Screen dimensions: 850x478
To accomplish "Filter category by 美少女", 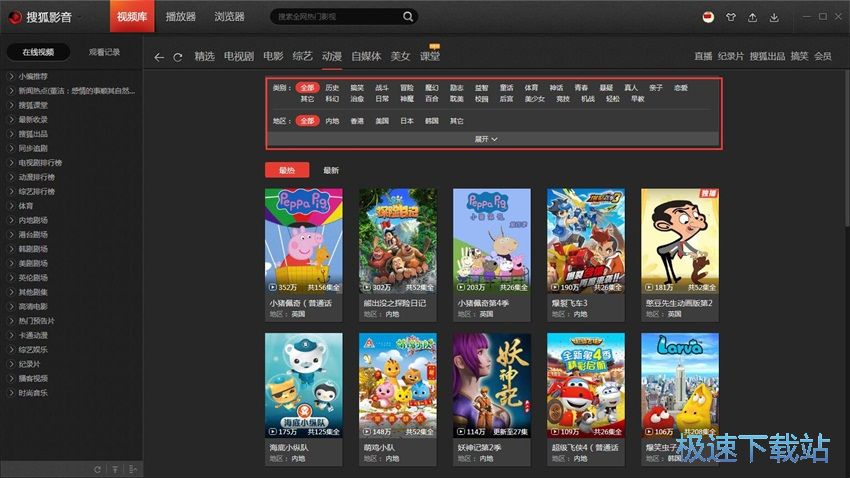I will pyautogui.click(x=535, y=99).
